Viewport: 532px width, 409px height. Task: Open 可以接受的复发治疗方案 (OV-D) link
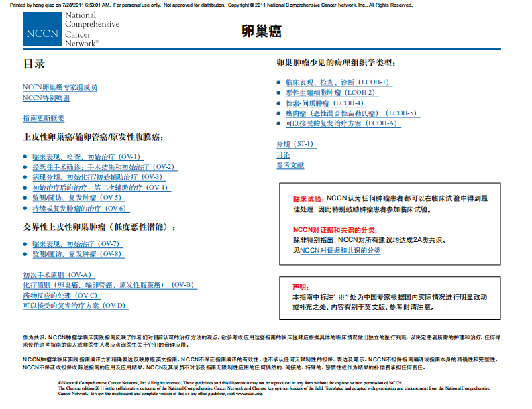76,306
